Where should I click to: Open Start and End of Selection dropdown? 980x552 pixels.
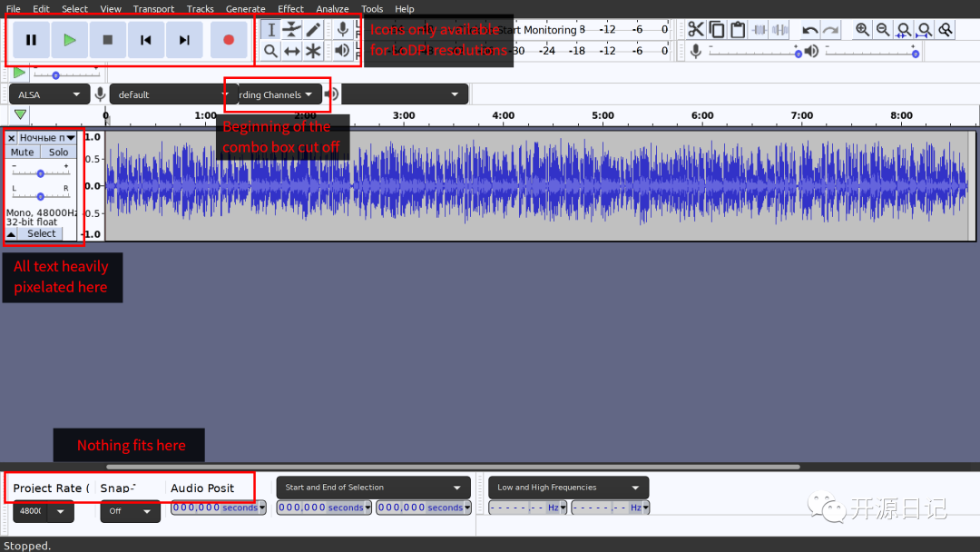[374, 488]
